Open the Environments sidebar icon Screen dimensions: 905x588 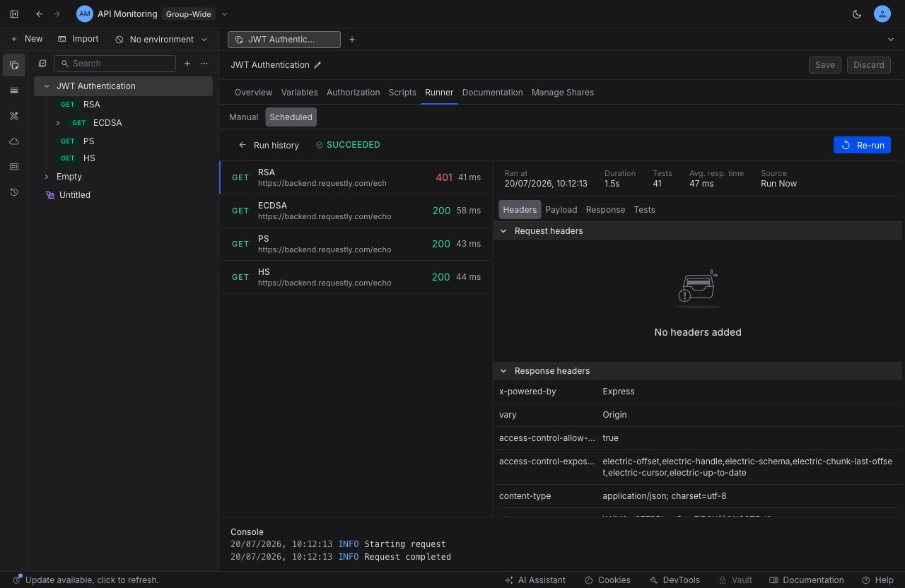14,90
